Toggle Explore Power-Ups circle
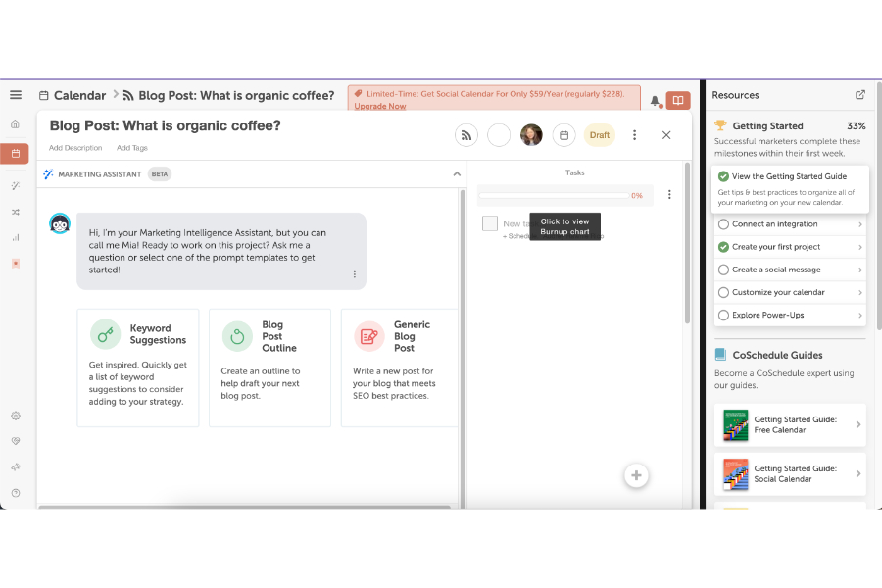The height and width of the screenshot is (588, 882). [723, 316]
